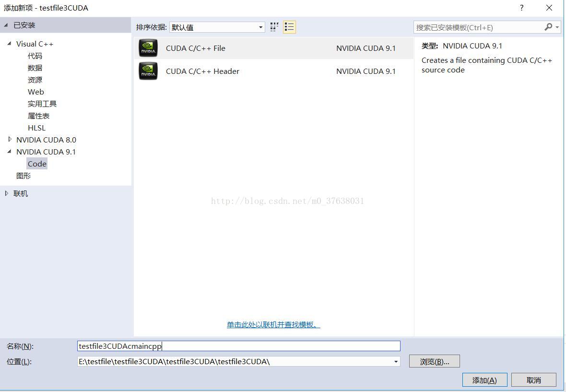
Task: Click the 添加(A) button
Action: (485, 380)
